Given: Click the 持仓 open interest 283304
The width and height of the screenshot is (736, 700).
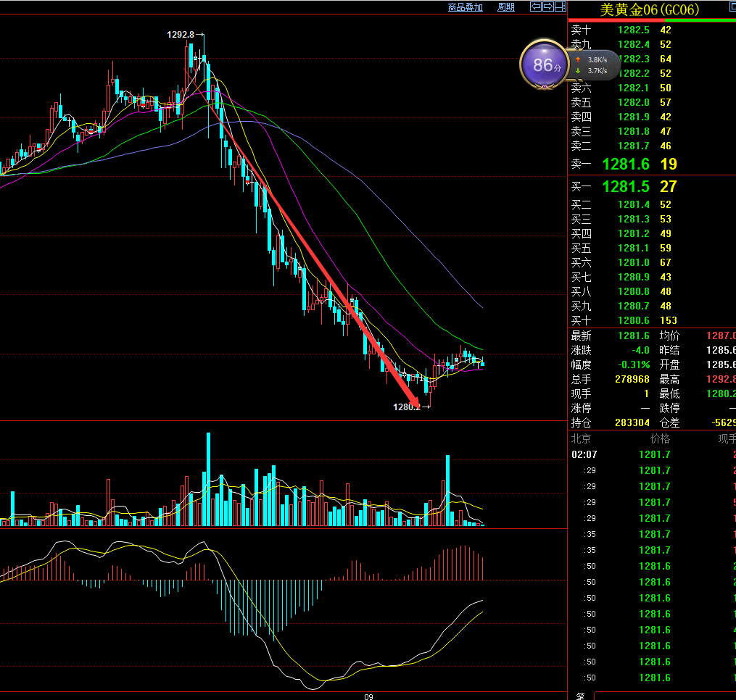Looking at the screenshot, I should point(632,423).
